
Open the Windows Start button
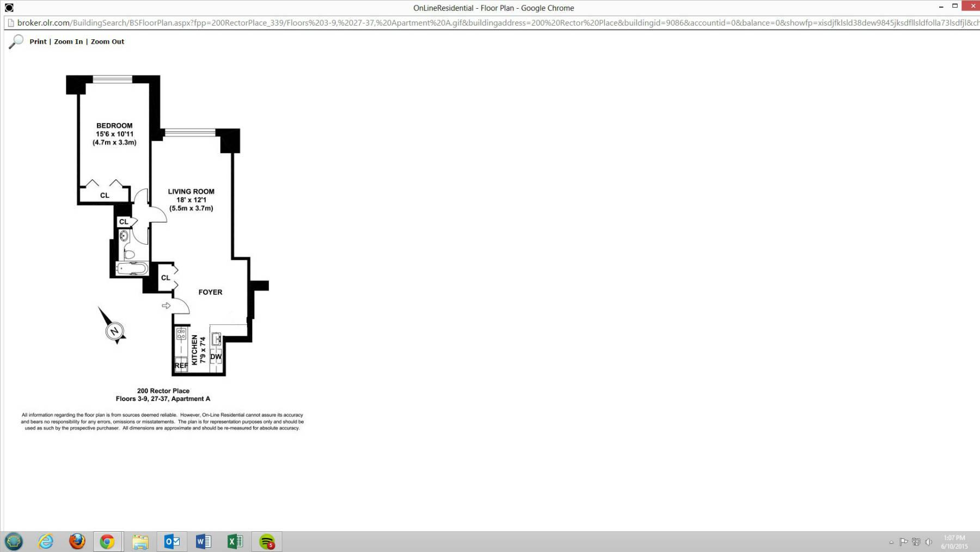[14, 542]
